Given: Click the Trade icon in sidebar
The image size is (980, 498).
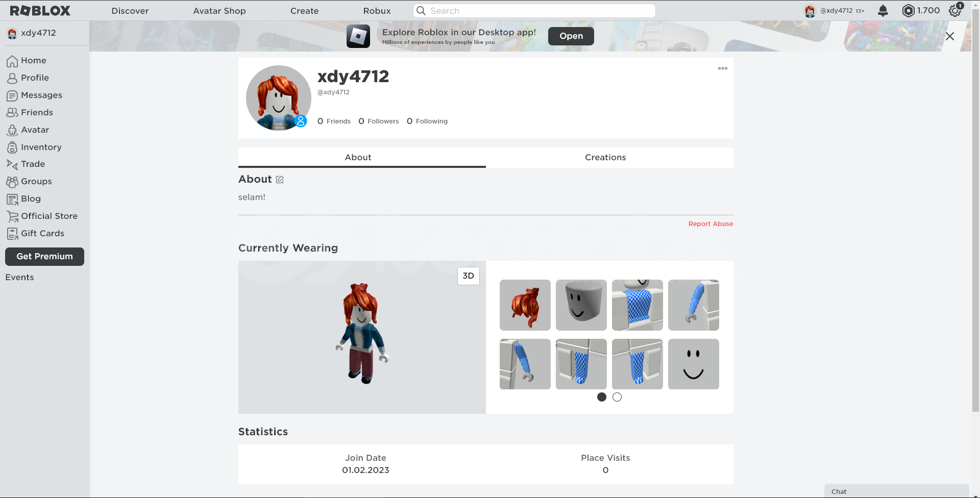Looking at the screenshot, I should pyautogui.click(x=12, y=164).
